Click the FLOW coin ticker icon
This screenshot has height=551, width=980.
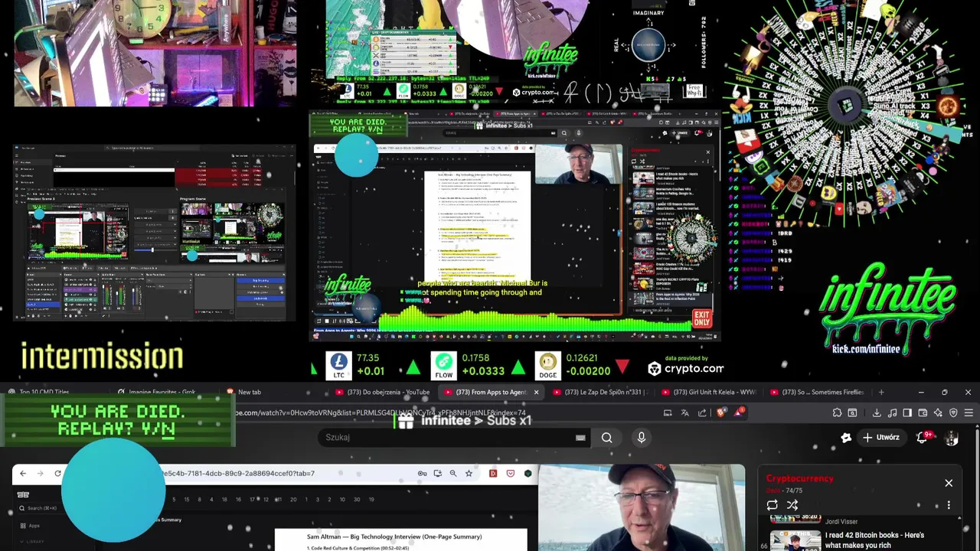coord(444,365)
